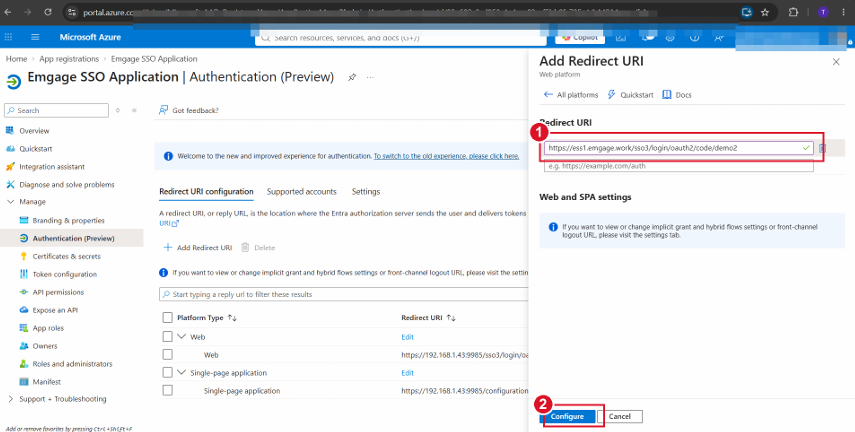
Task: Open App roles
Action: click(48, 328)
